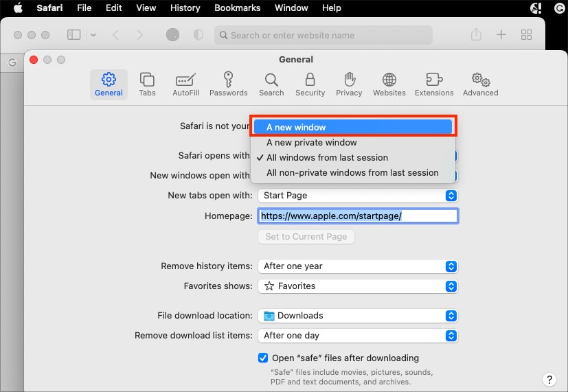Open the Privacy hand icon pane
The height and width of the screenshot is (392, 568).
349,84
